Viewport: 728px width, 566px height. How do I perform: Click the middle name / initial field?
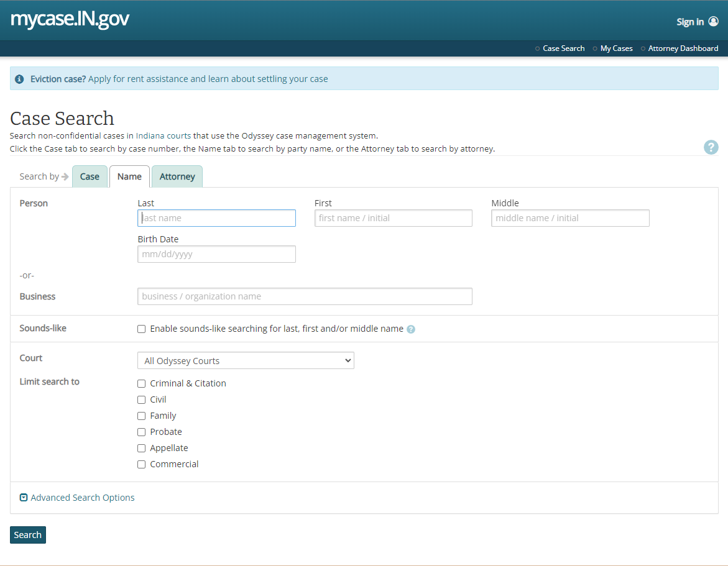pyautogui.click(x=570, y=218)
